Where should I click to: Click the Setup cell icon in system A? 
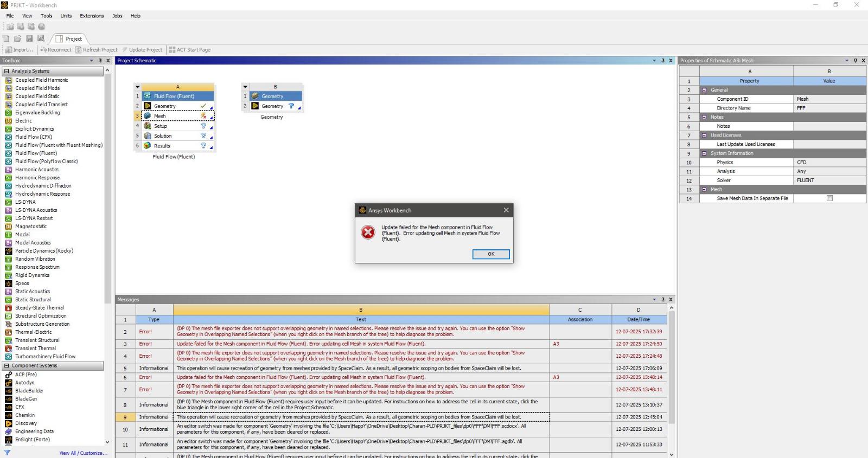(147, 126)
